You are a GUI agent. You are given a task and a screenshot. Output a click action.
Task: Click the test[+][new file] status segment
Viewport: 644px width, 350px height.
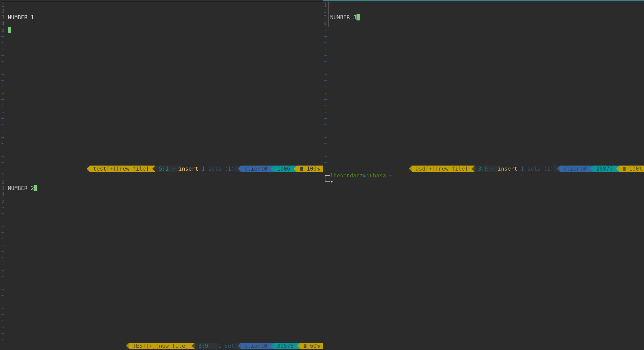[x=121, y=169]
